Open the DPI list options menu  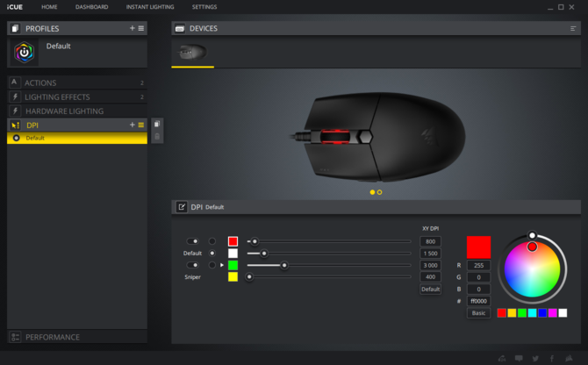pos(141,125)
